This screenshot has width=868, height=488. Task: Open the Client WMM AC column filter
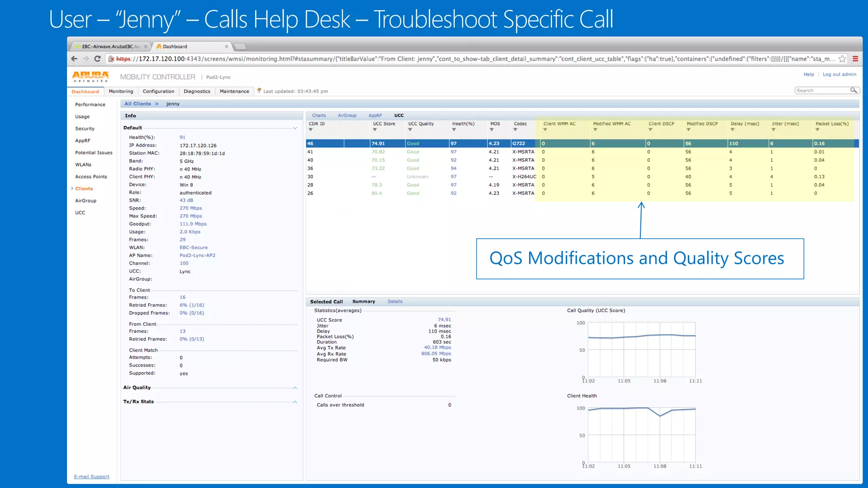coord(545,130)
